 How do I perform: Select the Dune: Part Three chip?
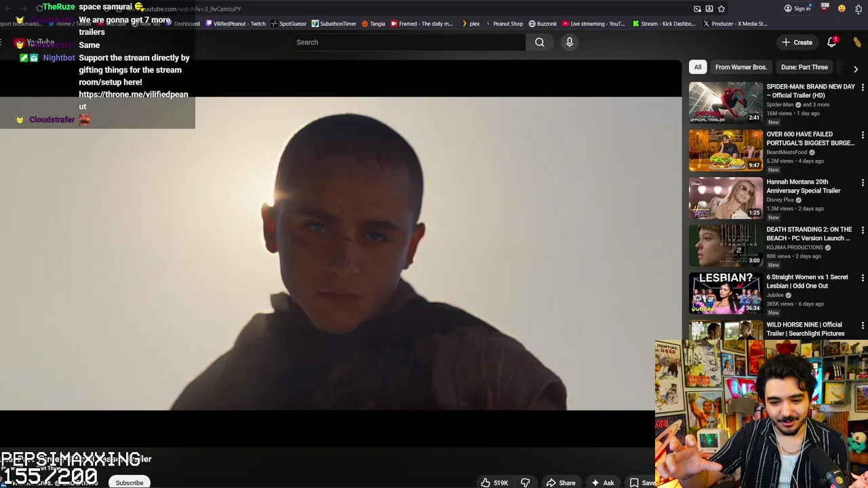click(x=804, y=67)
